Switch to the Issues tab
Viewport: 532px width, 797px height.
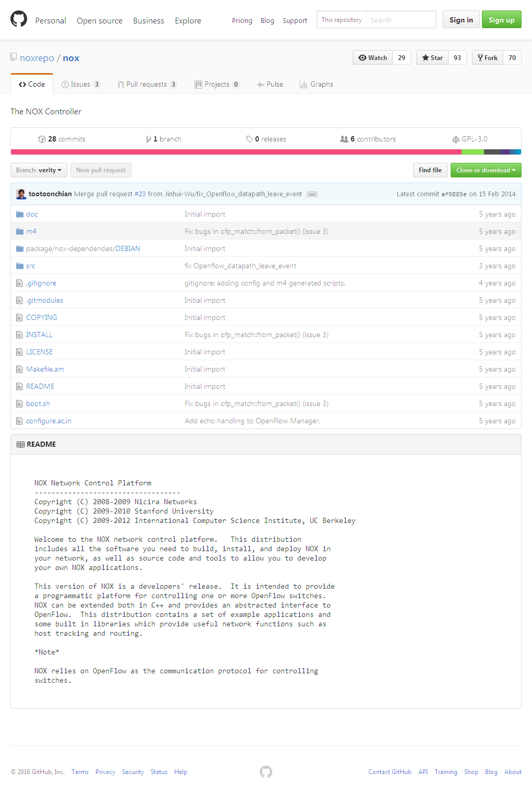click(81, 84)
